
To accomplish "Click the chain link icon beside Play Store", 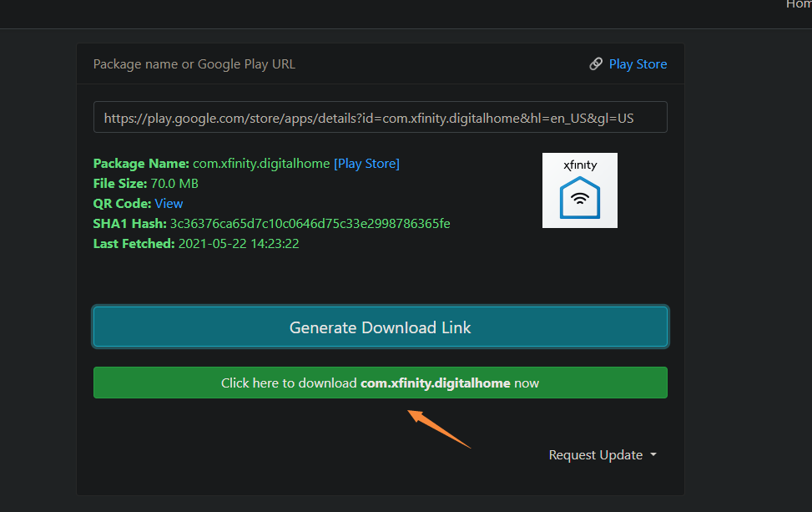I will coord(596,63).
